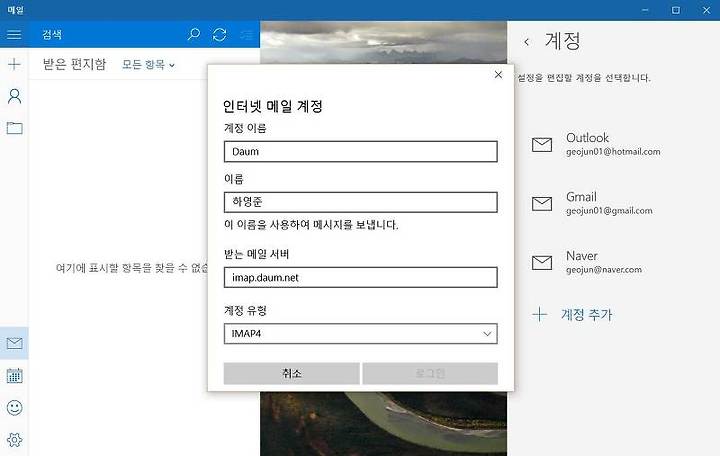Click geojun01@gmail.com address text

(609, 211)
